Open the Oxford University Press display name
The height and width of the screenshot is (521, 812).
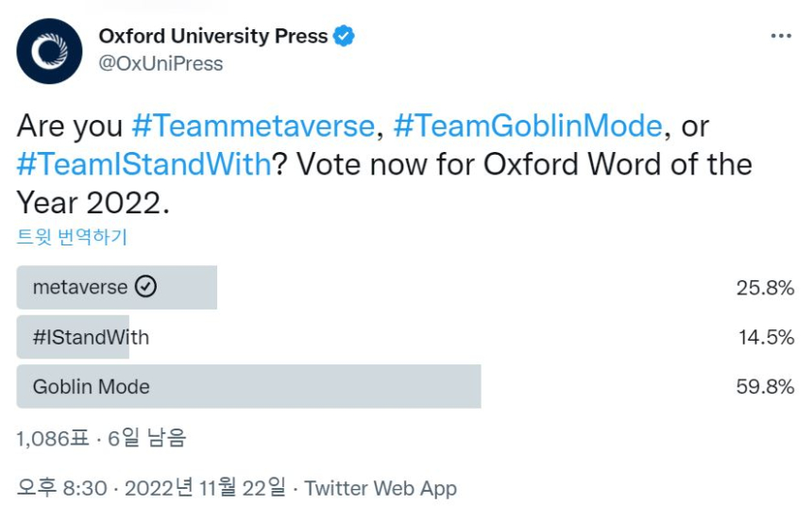click(213, 37)
